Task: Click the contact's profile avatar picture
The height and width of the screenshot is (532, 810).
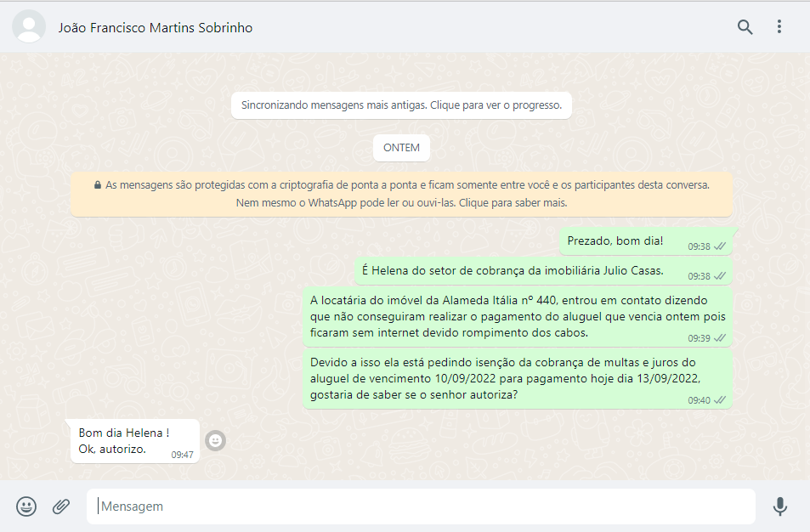Action: pos(30,27)
